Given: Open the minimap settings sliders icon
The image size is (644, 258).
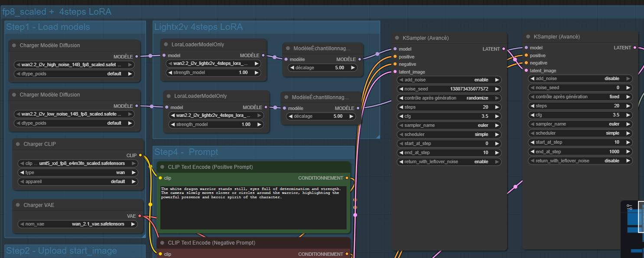Looking at the screenshot, I should (629, 207).
